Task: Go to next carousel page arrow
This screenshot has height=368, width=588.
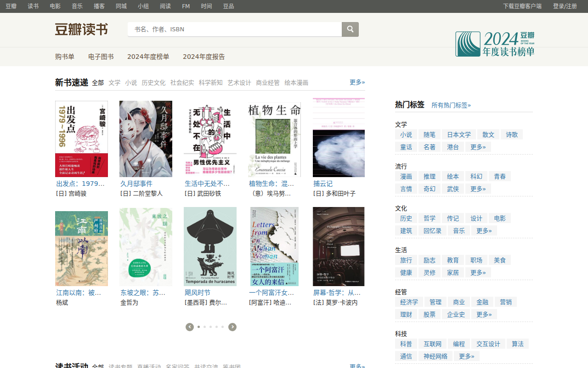Action: [x=232, y=327]
